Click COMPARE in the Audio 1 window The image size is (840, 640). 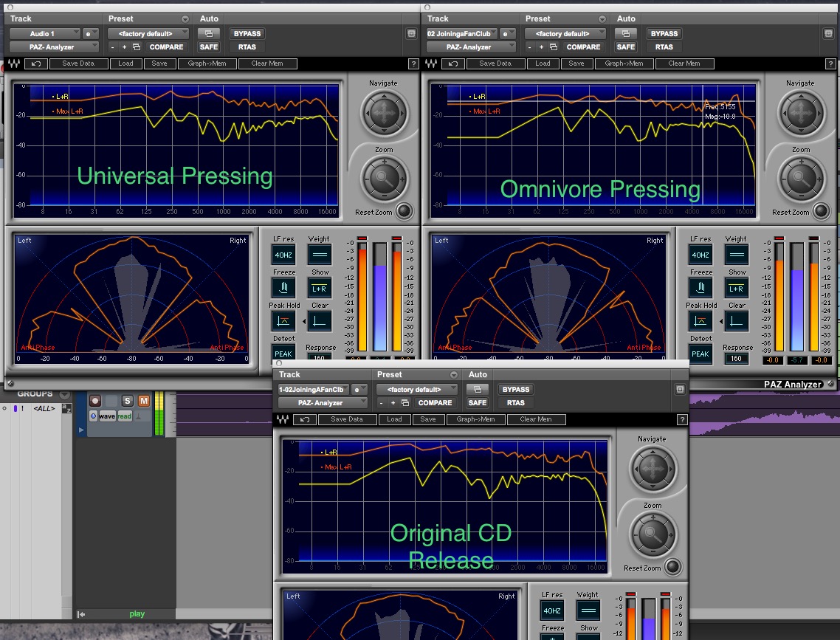(166, 47)
